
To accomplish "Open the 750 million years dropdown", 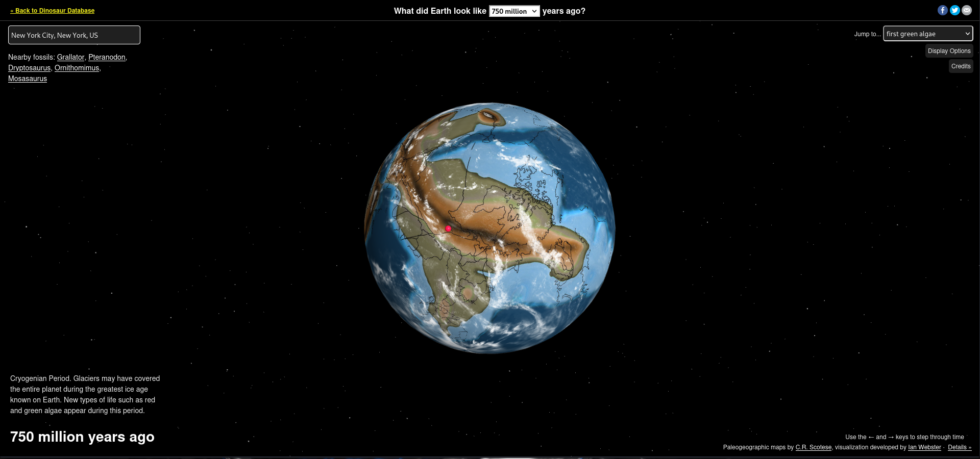I will point(514,11).
